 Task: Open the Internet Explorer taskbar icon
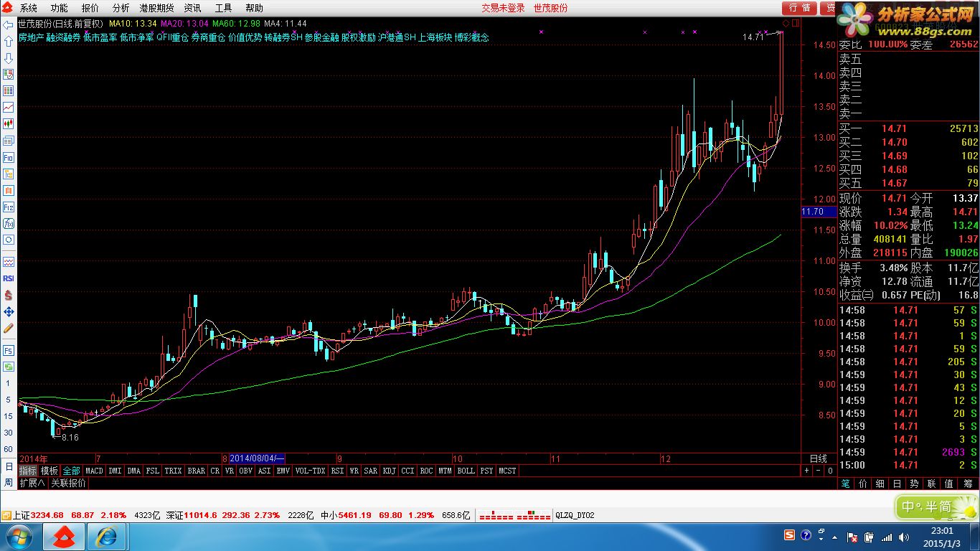[107, 536]
